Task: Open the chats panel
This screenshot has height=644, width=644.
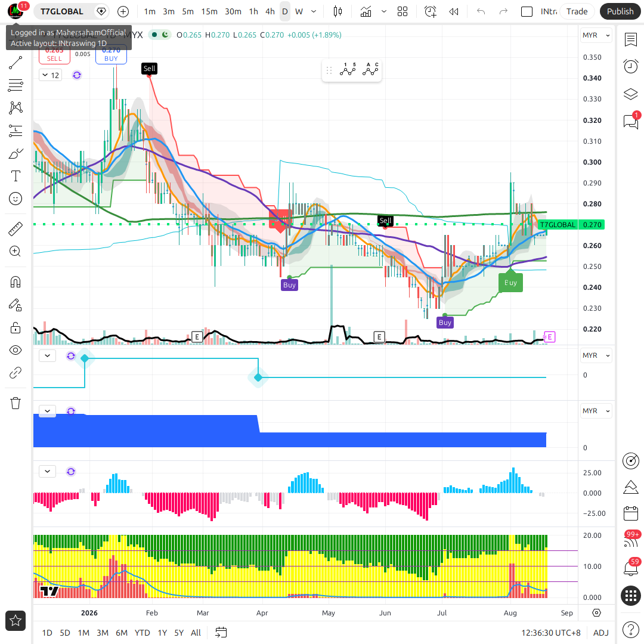Action: pyautogui.click(x=631, y=121)
